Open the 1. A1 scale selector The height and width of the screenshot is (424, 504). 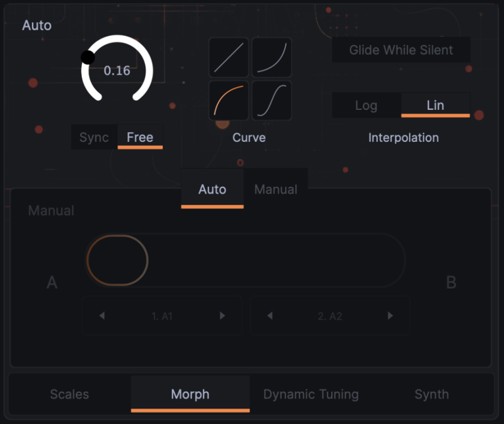pyautogui.click(x=162, y=316)
